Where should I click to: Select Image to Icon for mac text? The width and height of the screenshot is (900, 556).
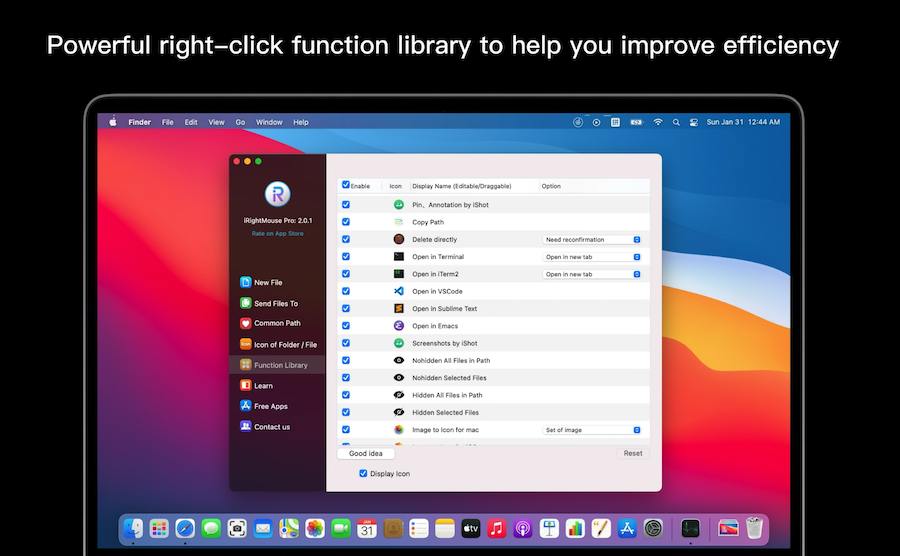pyautogui.click(x=445, y=430)
